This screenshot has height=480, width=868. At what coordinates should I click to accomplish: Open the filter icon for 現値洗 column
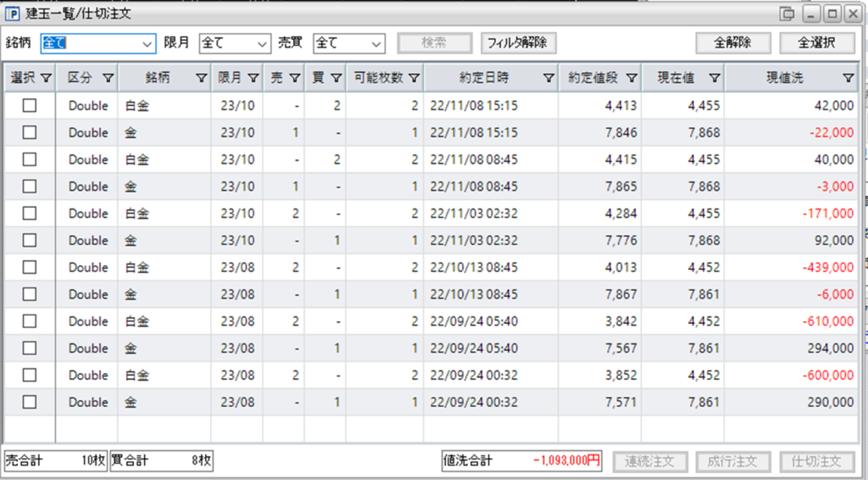point(848,78)
